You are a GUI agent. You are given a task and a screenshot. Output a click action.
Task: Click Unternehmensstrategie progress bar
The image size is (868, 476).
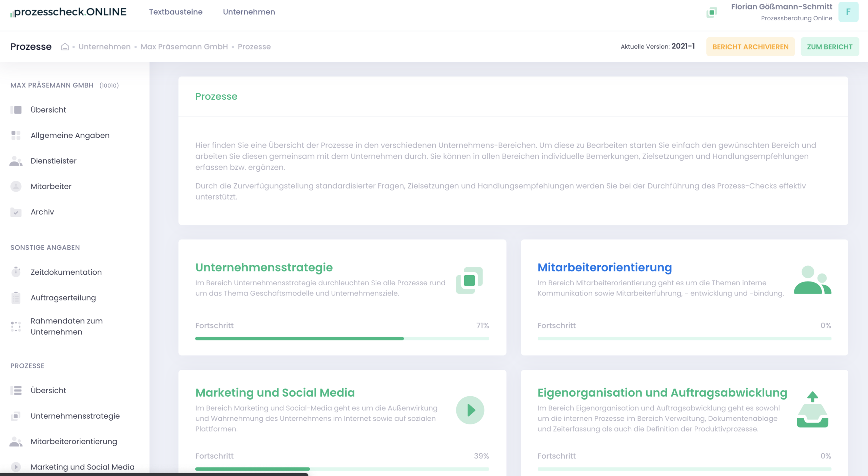click(342, 339)
